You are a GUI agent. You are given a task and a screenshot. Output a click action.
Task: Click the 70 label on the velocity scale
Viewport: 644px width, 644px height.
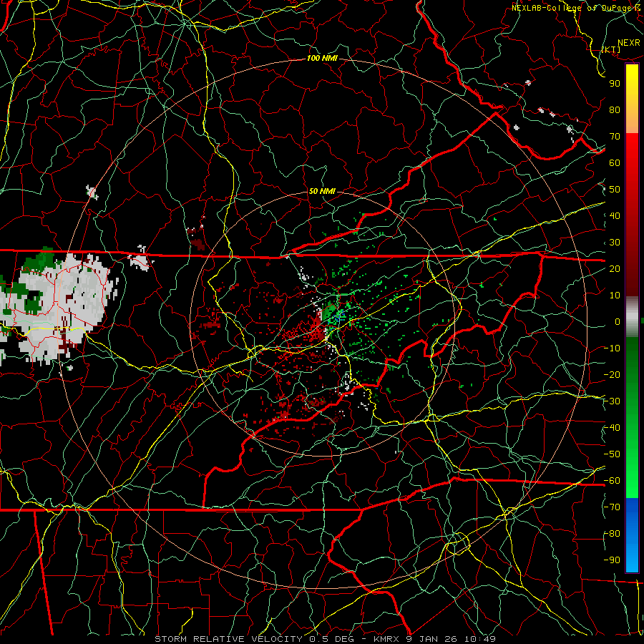pos(615,137)
